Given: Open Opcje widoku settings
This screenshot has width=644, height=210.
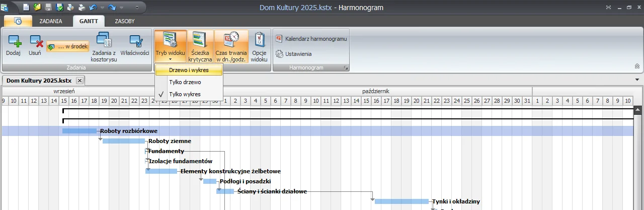Looking at the screenshot, I should 259,46.
